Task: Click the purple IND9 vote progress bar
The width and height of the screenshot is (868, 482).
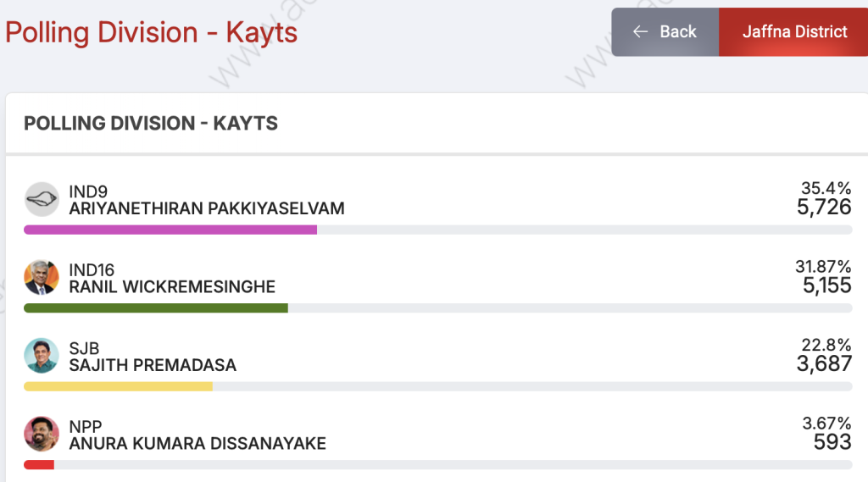Action: coord(170,230)
